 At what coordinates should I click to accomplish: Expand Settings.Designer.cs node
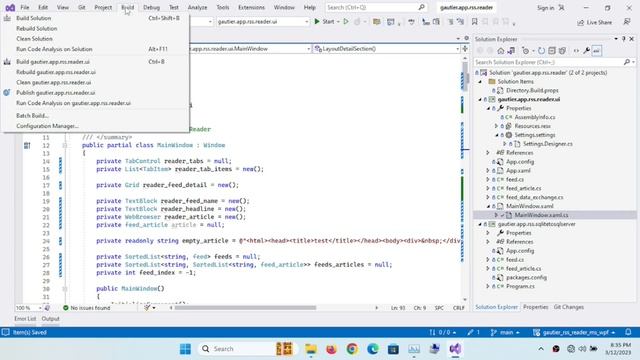[x=504, y=144]
